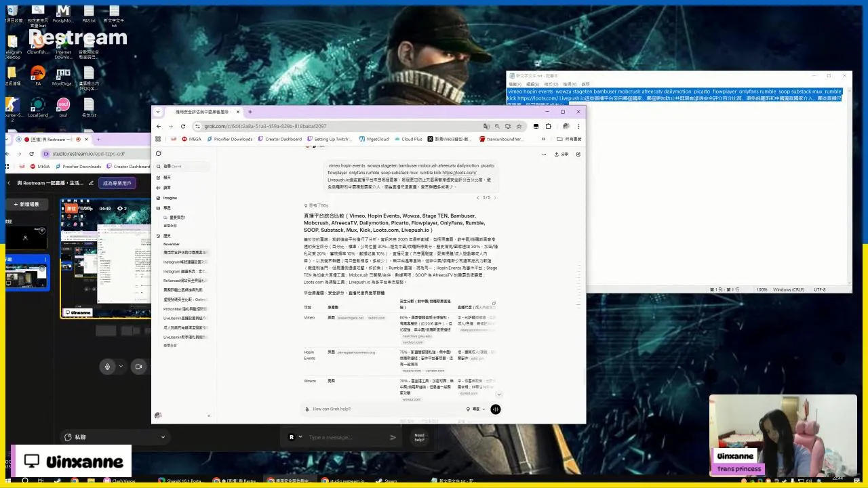This screenshot has height=488, width=868.
Task: Open ReVanced history conversation
Action: (x=185, y=280)
